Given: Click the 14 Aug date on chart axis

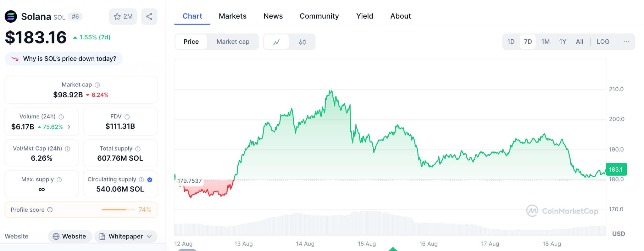Looking at the screenshot, I should [305, 244].
